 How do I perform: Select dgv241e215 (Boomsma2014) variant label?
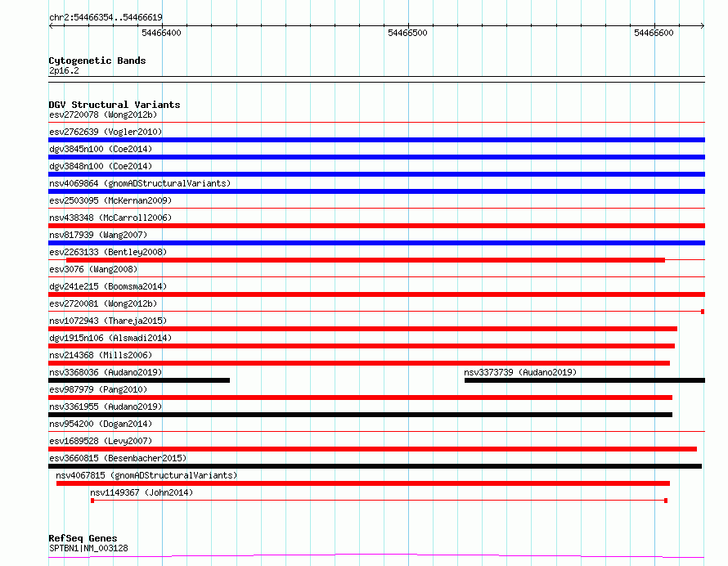click(x=108, y=286)
